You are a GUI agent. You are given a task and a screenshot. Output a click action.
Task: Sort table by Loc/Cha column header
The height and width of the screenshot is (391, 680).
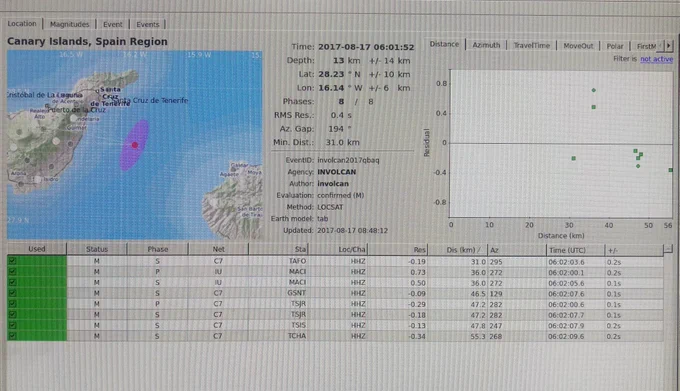(338, 249)
